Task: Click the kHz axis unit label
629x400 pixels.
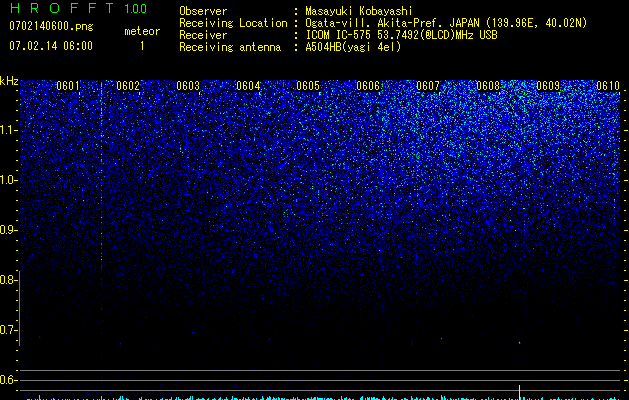Action: tap(9, 81)
